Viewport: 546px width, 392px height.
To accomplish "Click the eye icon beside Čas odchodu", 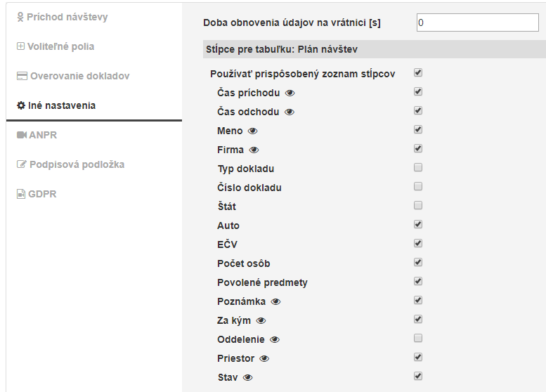I will pyautogui.click(x=289, y=112).
